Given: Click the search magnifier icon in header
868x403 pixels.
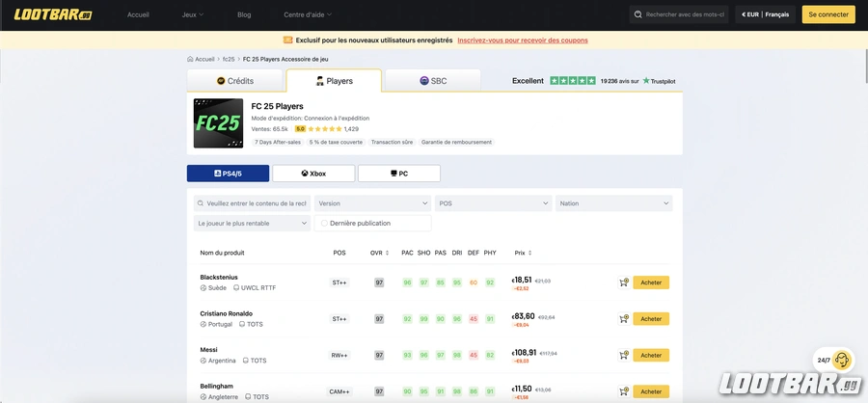Looking at the screenshot, I should click(x=638, y=15).
